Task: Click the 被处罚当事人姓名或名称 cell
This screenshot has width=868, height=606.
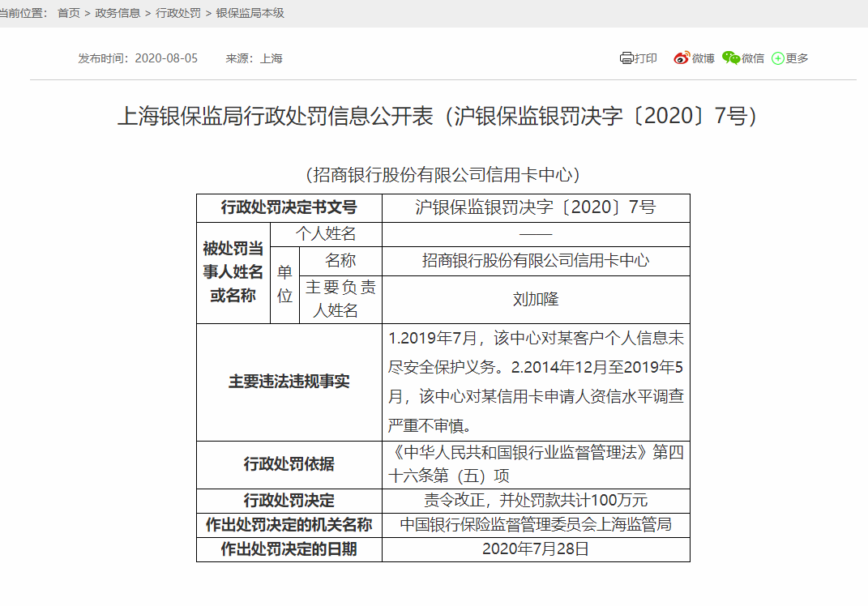Action: point(233,272)
